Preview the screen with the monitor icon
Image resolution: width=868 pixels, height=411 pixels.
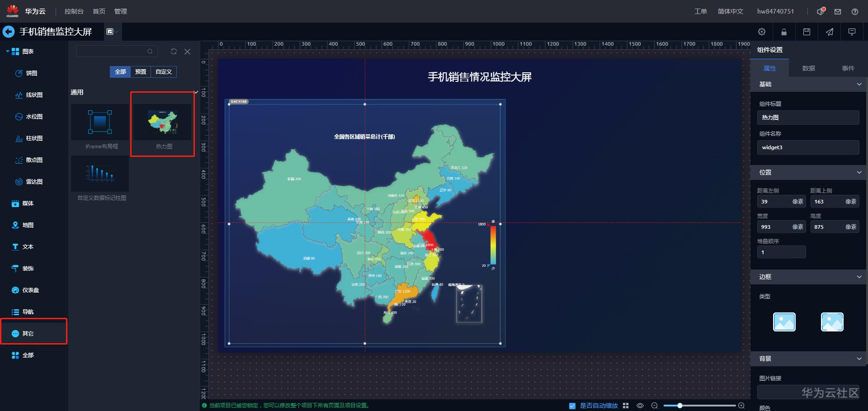click(852, 32)
